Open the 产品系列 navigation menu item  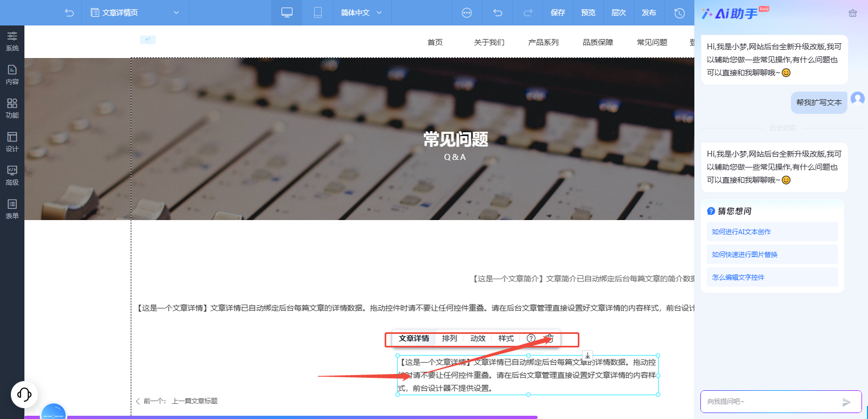[543, 42]
